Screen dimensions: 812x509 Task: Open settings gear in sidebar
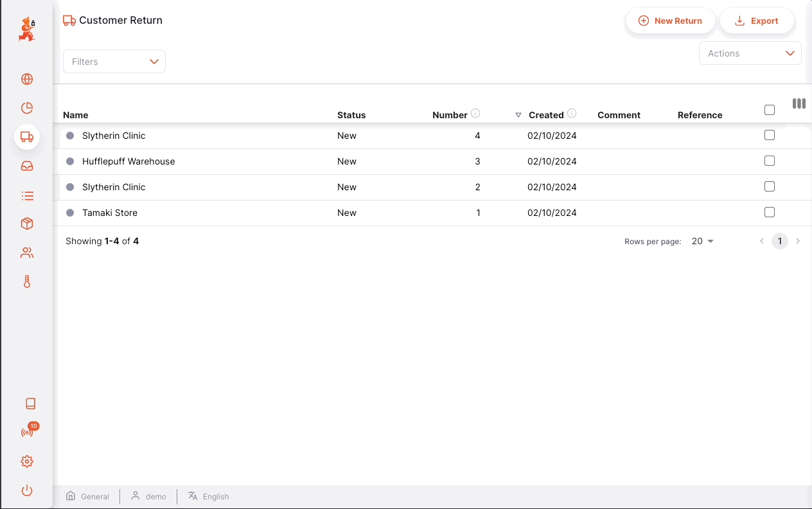[27, 461]
